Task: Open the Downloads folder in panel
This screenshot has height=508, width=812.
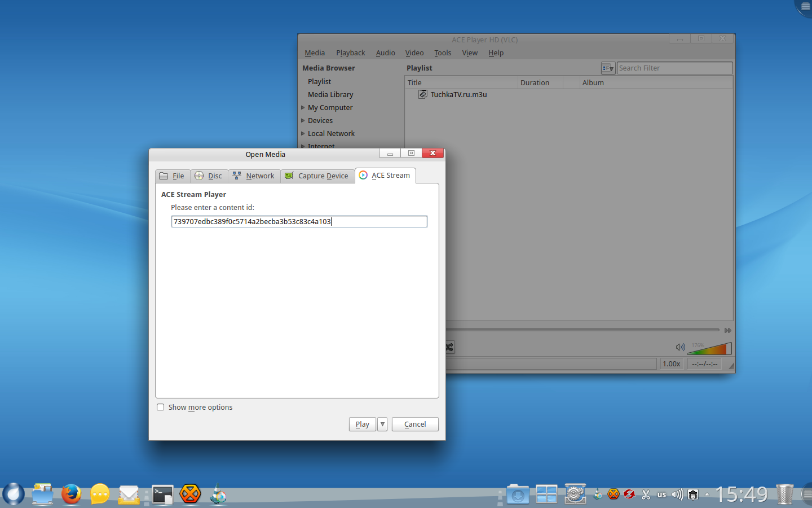Action: click(x=518, y=494)
